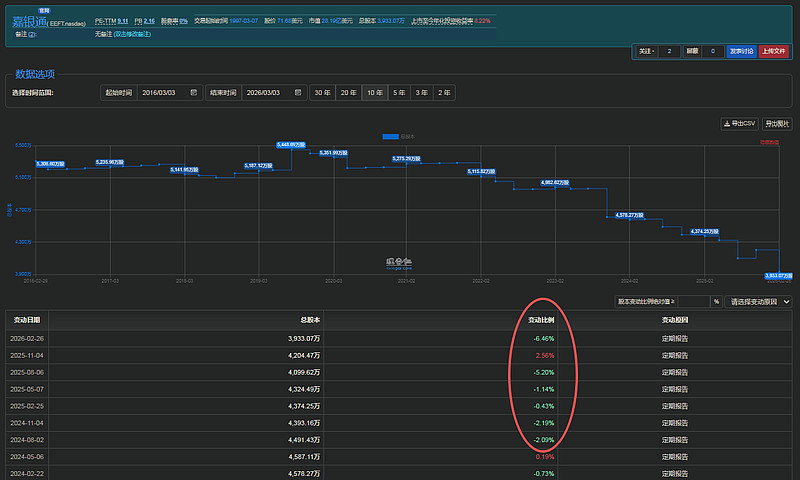Image resolution: width=800 pixels, height=480 pixels.
Task: Click the 导出图片 button
Action: tap(777, 124)
